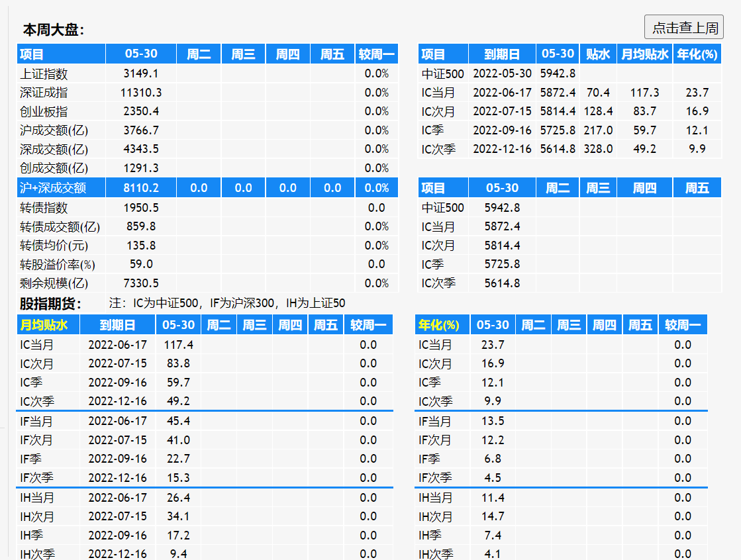Click the note explaining IC, IF, IH
Screen dimensions: 741x560
[226, 304]
